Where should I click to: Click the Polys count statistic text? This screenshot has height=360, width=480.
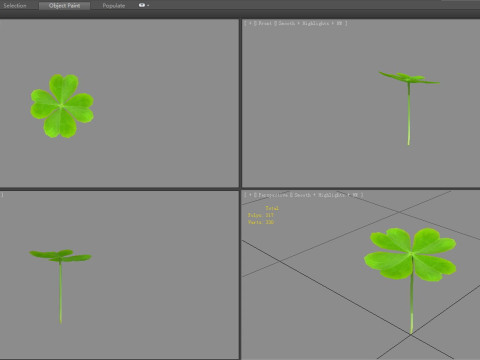[261, 215]
